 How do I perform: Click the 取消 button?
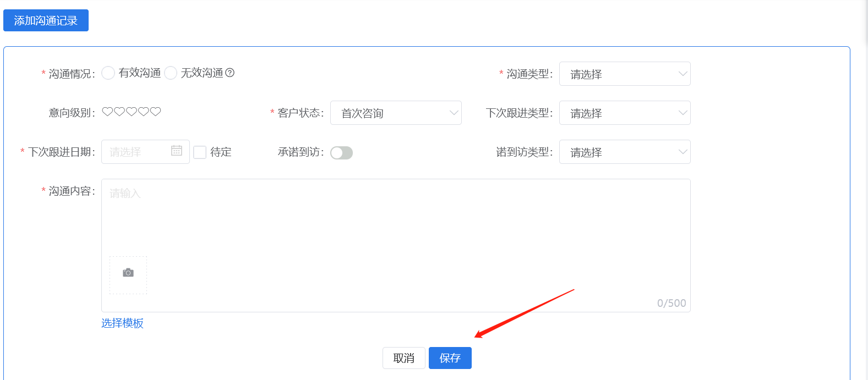pos(404,358)
